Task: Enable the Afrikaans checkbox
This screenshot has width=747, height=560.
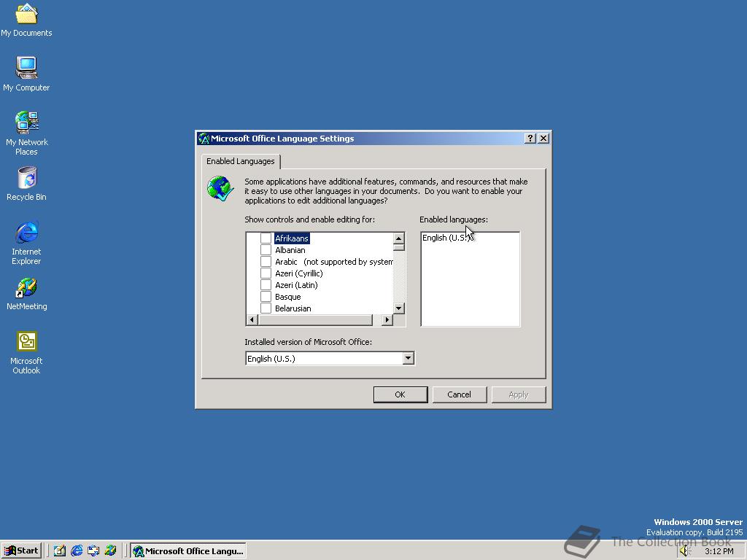Action: pos(266,238)
